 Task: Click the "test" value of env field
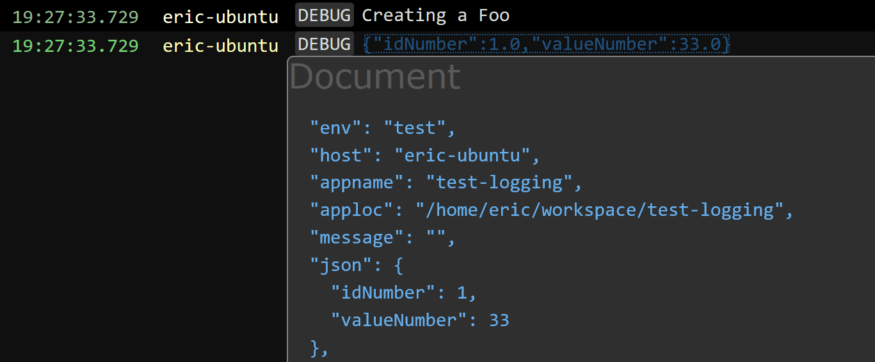[x=415, y=128]
